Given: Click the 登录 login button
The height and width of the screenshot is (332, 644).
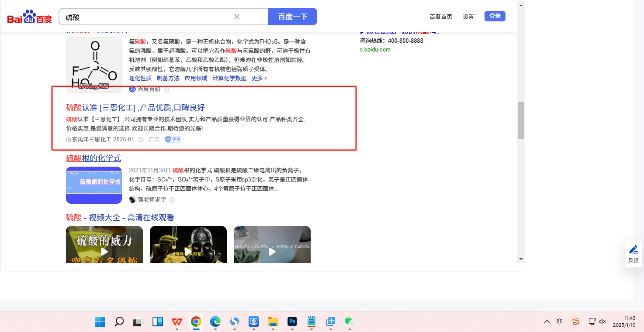Looking at the screenshot, I should tap(495, 16).
